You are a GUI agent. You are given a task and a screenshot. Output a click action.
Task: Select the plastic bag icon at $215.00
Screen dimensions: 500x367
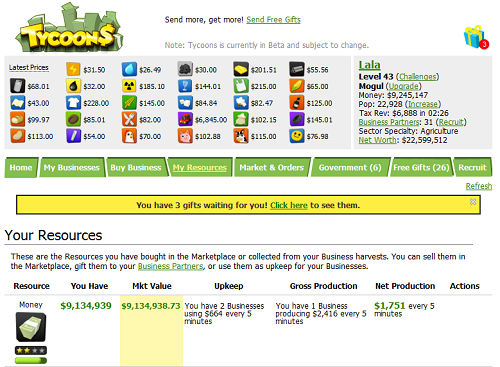click(241, 86)
